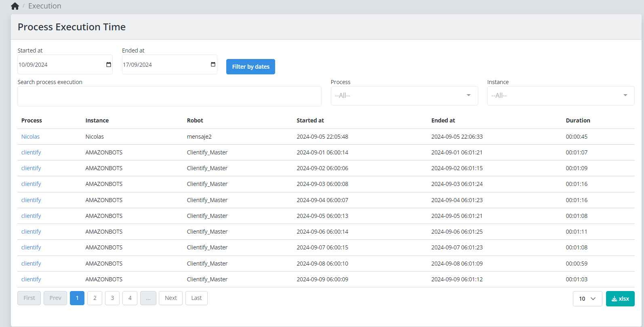Click the Execution breadcrumb item
This screenshot has width=644, height=327.
point(45,6)
